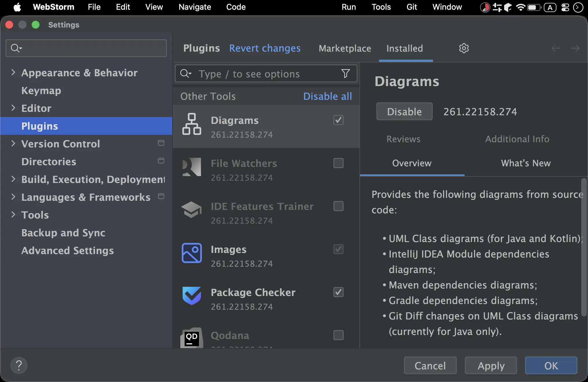Enable the IDE Features Trainer checkbox

(x=339, y=206)
